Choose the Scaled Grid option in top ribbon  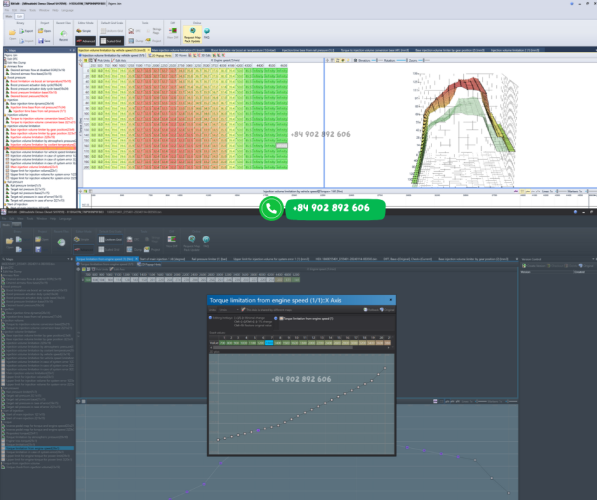click(x=111, y=41)
